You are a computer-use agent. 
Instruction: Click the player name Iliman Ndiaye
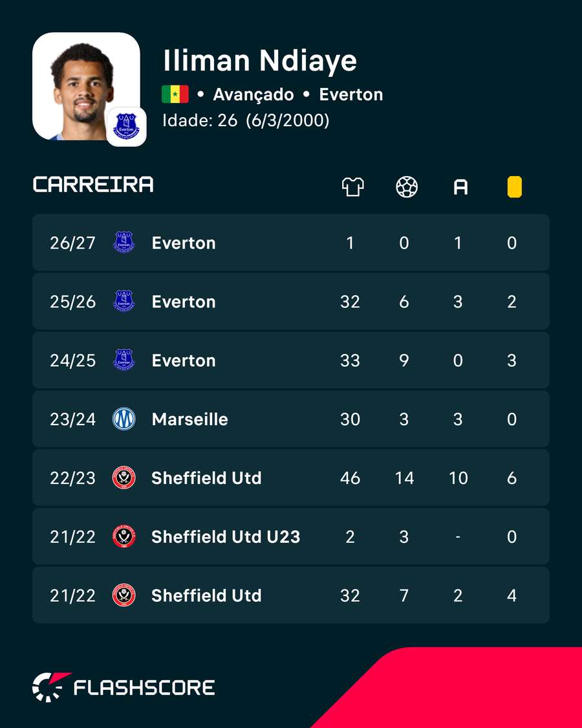tap(260, 61)
